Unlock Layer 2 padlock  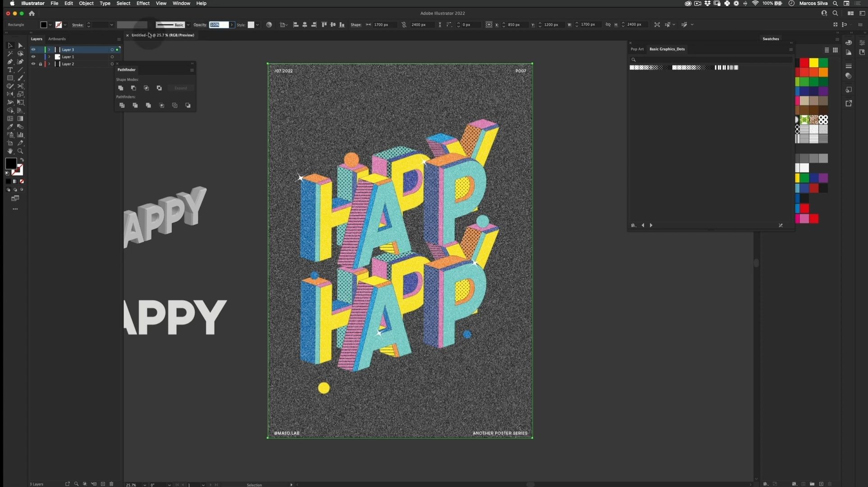[40, 64]
